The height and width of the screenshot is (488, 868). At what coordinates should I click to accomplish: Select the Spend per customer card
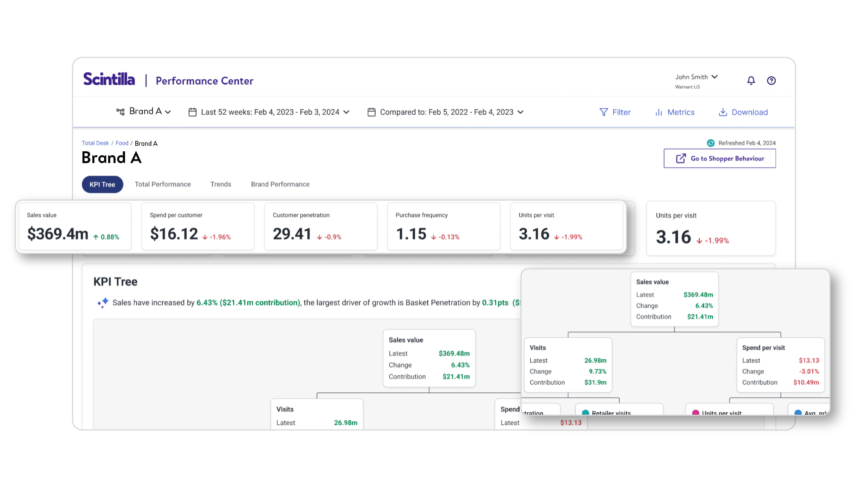point(198,226)
